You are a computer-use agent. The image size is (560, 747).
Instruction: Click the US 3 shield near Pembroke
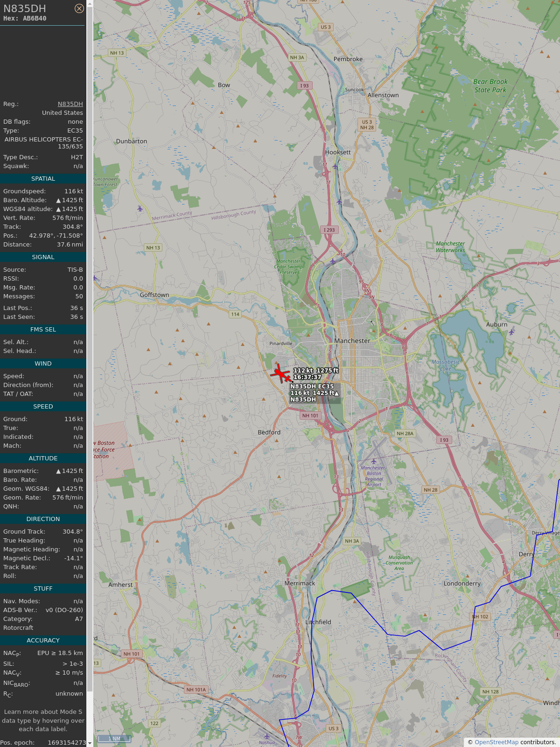tap(326, 27)
